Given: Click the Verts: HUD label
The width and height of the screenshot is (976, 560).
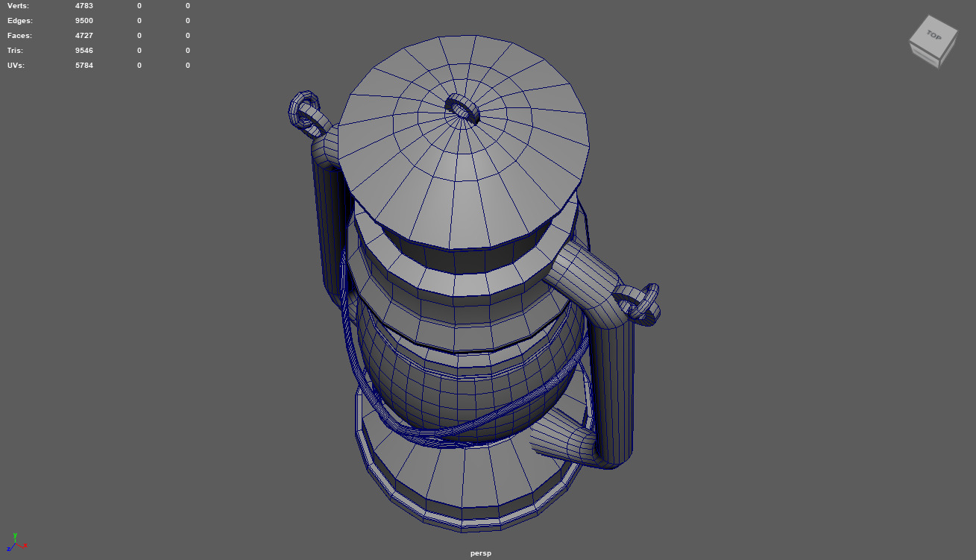Looking at the screenshot, I should coord(19,6).
